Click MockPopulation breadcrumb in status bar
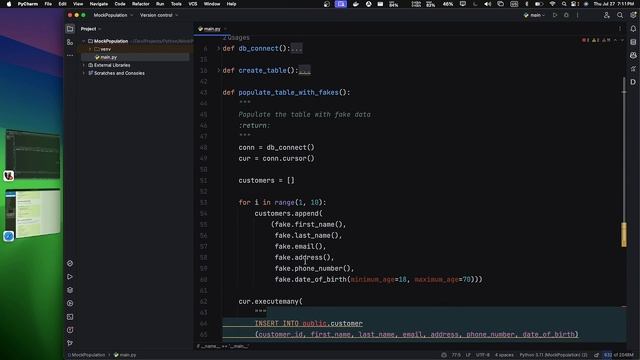The height and width of the screenshot is (360, 640). [87, 355]
